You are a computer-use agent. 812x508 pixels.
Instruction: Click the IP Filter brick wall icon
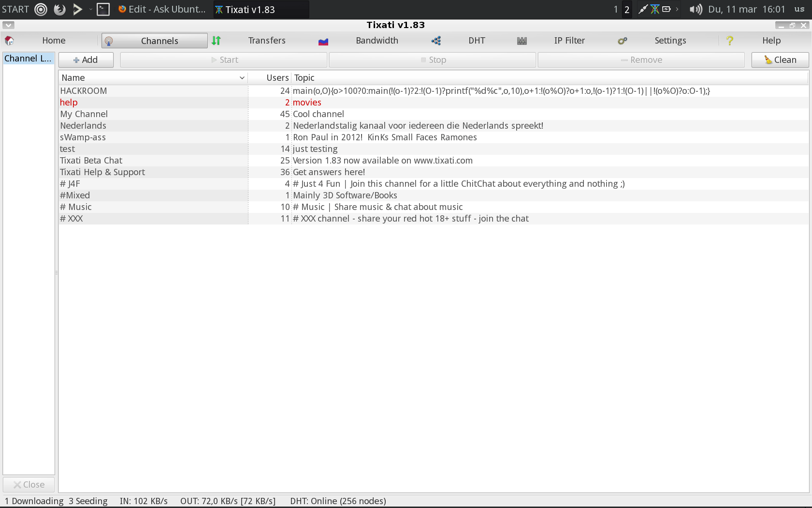[x=522, y=41]
